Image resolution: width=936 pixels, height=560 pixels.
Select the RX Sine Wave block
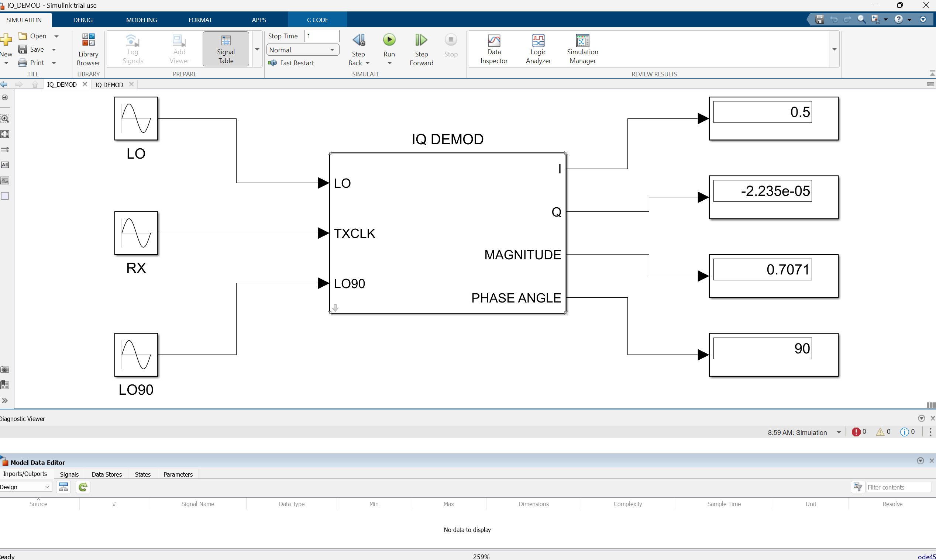click(136, 233)
